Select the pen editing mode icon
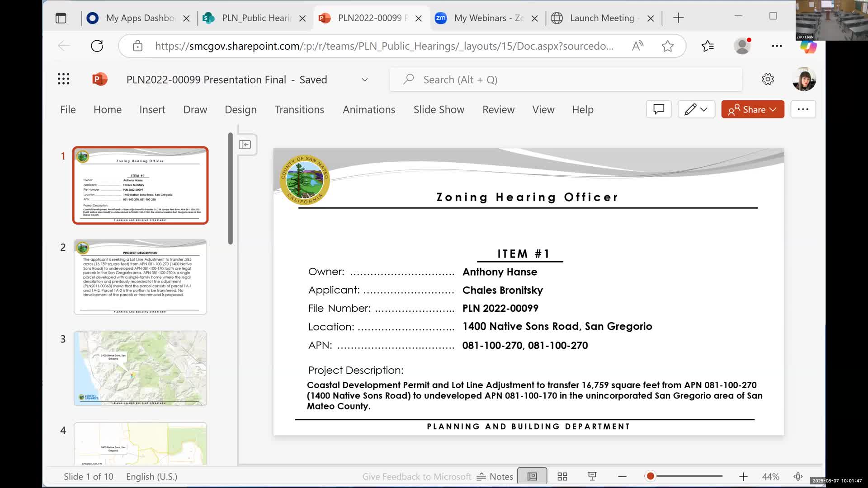 point(691,109)
